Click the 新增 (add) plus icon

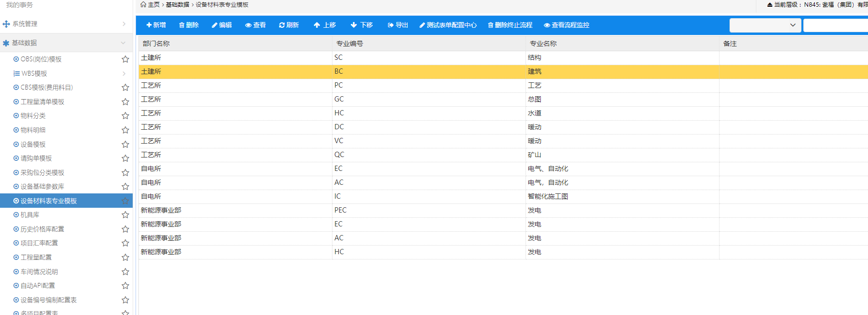point(149,25)
